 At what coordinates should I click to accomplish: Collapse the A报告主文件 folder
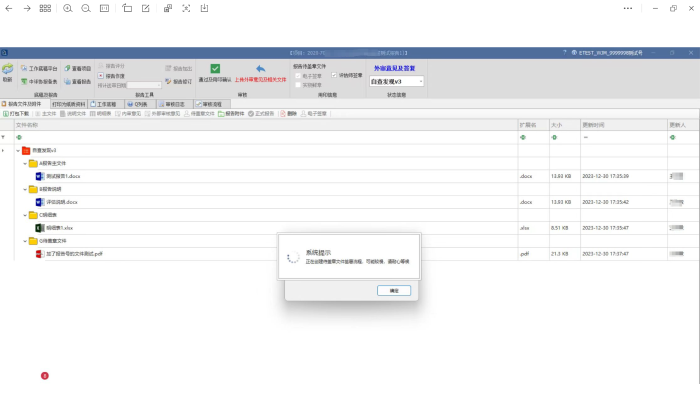pyautogui.click(x=25, y=162)
